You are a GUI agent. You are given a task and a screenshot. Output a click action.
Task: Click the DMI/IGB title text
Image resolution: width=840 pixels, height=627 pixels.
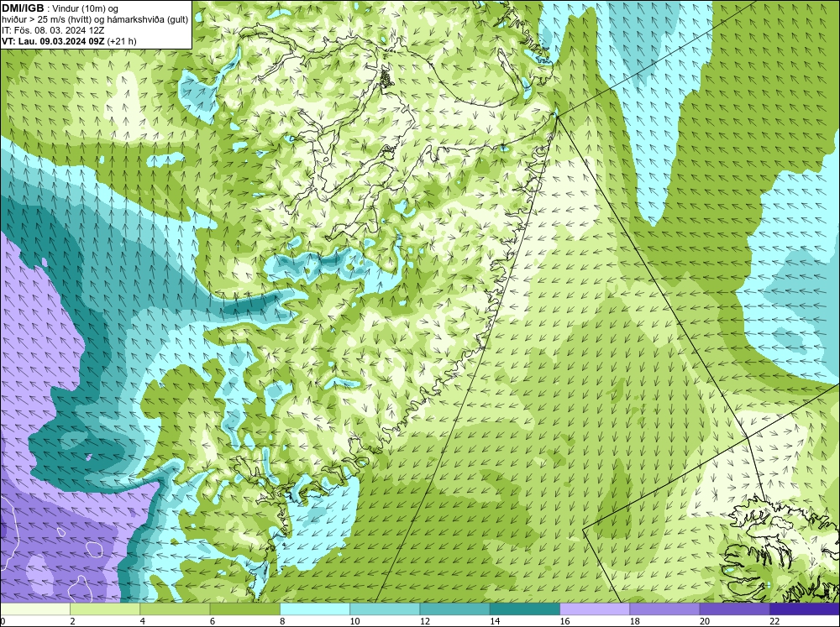coord(23,8)
